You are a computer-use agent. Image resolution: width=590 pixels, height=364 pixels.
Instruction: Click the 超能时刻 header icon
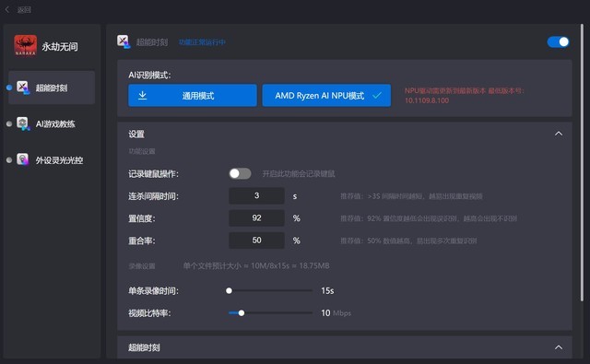tap(124, 41)
